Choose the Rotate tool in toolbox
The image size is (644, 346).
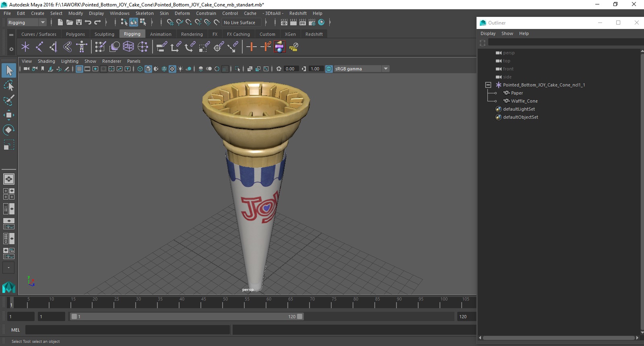tap(9, 130)
